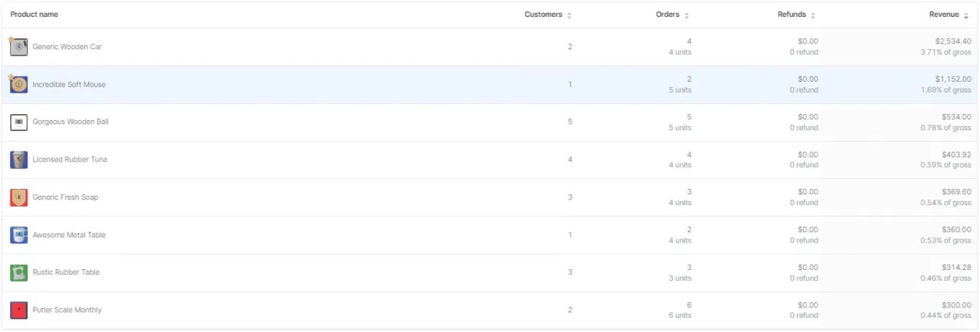Click the 0 refund text for Putler Scale Monthly
Viewport: 980px width, 332px height.
pyautogui.click(x=804, y=315)
